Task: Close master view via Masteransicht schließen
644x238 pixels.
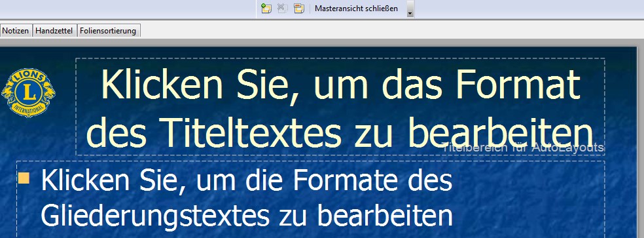Action: [356, 9]
